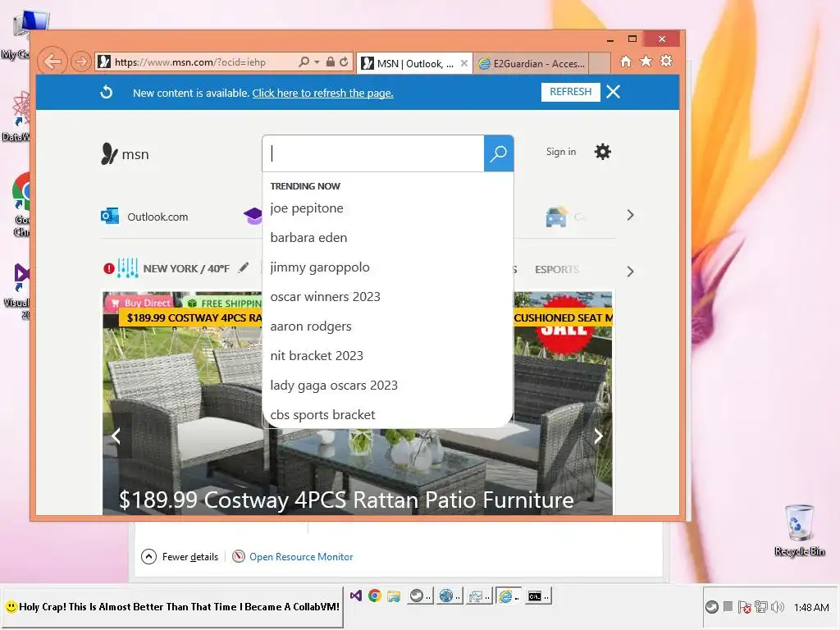
Task: Click the red weather alert icon
Action: pyautogui.click(x=109, y=268)
